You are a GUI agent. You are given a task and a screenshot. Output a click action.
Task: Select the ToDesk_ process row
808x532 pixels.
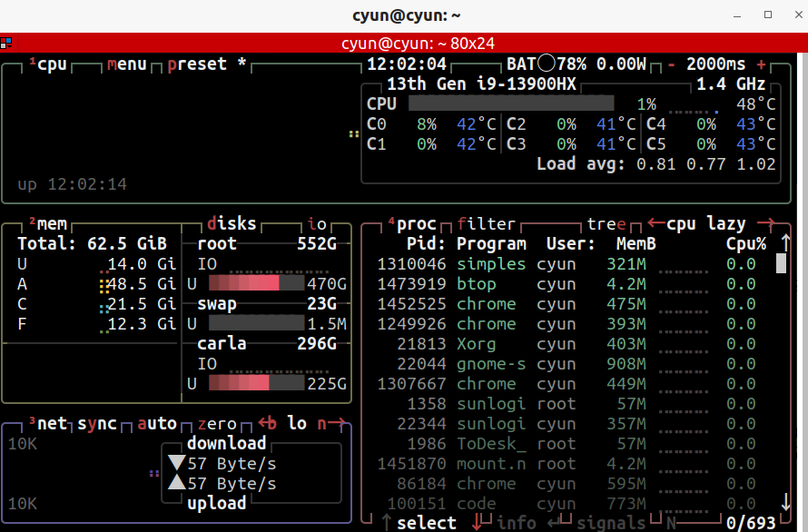click(x=567, y=444)
